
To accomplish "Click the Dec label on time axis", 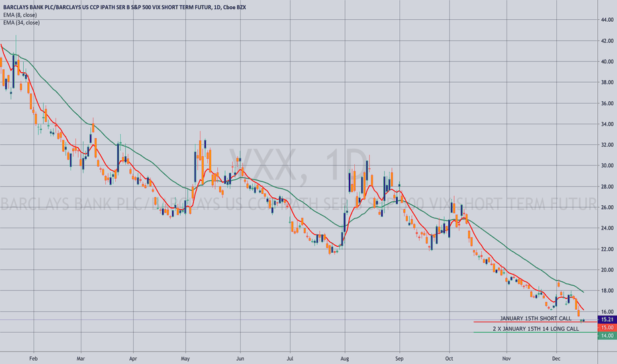I will click(x=556, y=359).
